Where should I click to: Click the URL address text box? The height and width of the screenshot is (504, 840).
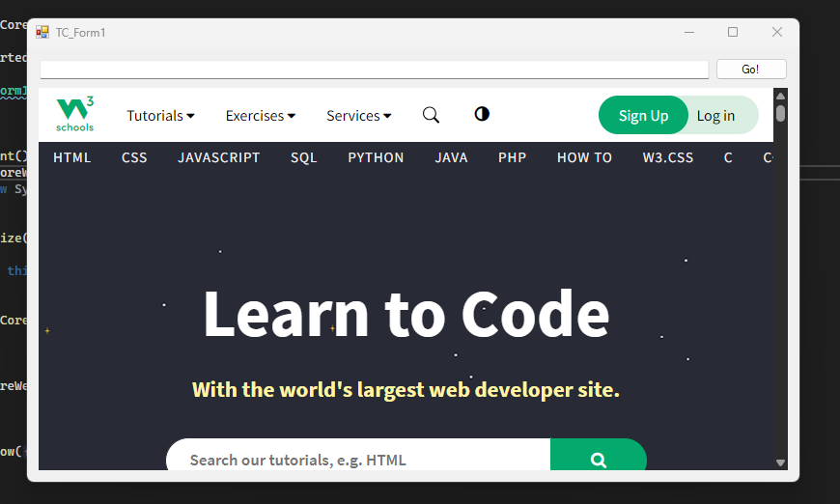pyautogui.click(x=374, y=70)
